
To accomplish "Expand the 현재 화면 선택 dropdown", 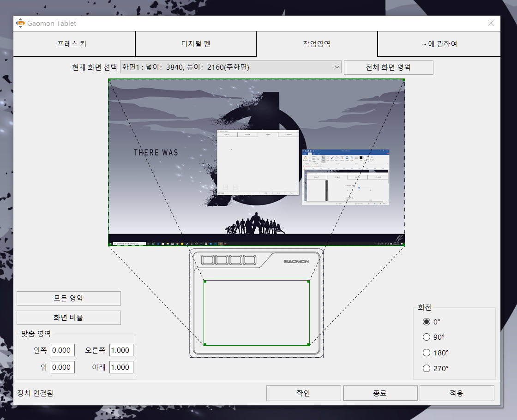I will 230,67.
